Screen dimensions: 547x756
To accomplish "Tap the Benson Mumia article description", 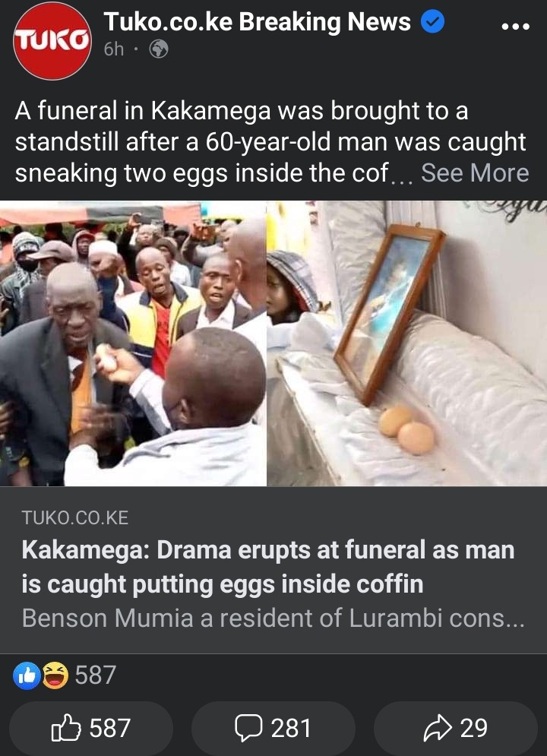I will tap(273, 618).
